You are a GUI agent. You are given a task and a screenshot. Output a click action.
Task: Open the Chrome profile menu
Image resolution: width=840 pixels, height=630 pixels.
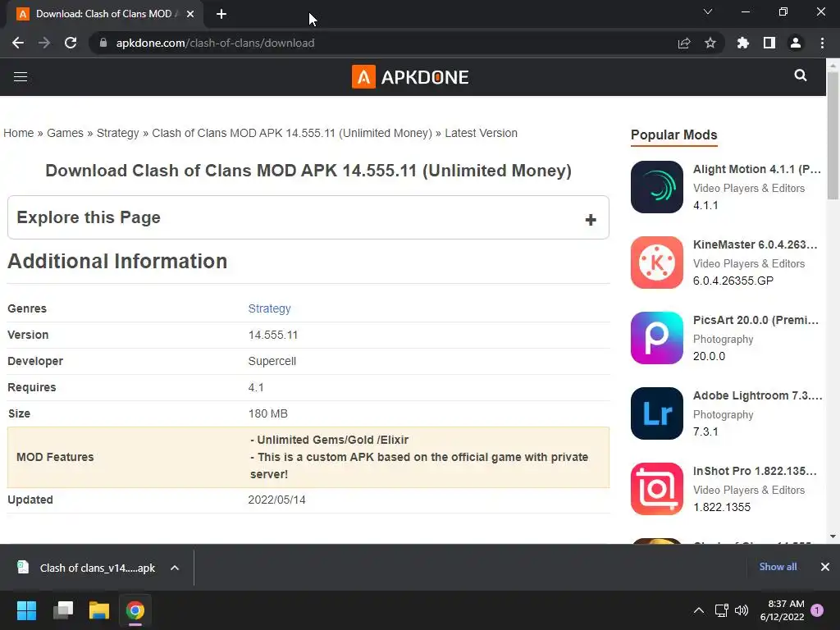pyautogui.click(x=796, y=43)
